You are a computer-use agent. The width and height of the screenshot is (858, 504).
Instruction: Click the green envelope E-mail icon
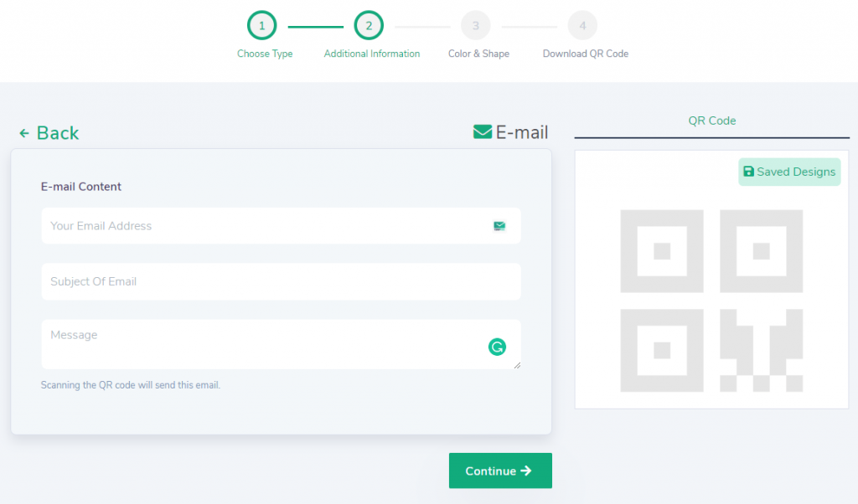pyautogui.click(x=482, y=131)
